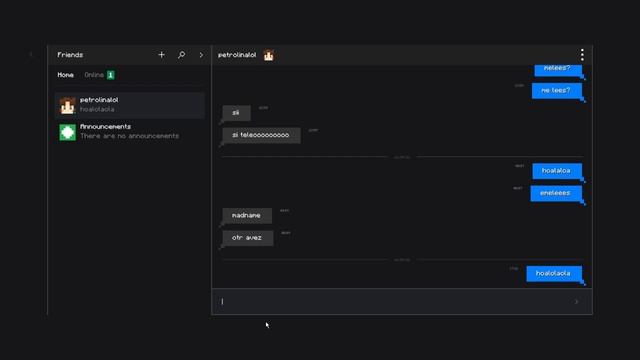640x360 pixels.
Task: Click the 'emeteees' sent message bubble
Action: (x=556, y=193)
